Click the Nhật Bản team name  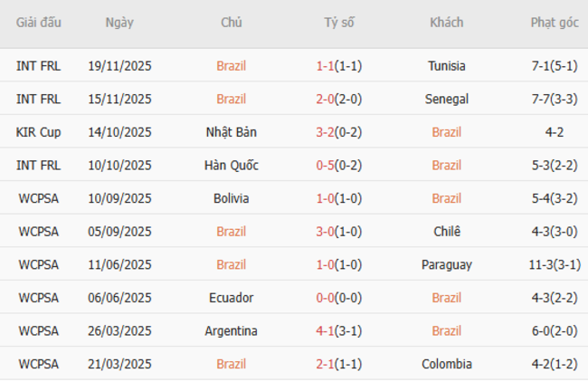(x=231, y=132)
